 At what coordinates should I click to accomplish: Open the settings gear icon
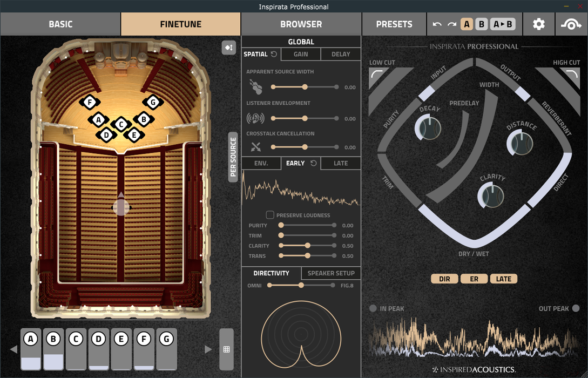(x=538, y=24)
